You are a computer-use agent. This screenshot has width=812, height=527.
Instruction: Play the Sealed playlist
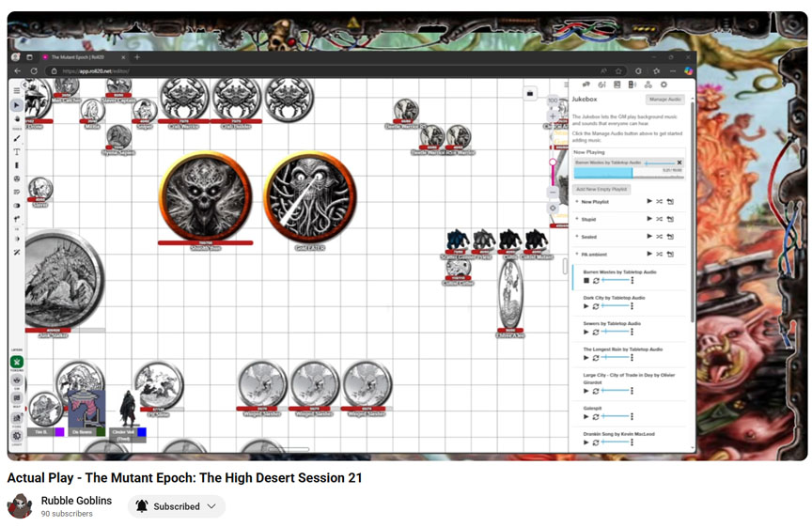[648, 237]
